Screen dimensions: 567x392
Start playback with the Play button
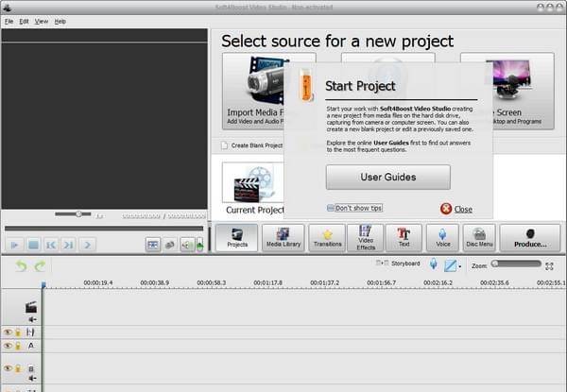tap(15, 245)
